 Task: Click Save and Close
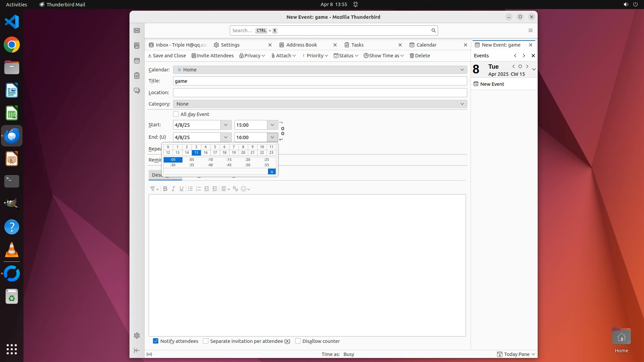click(167, 56)
